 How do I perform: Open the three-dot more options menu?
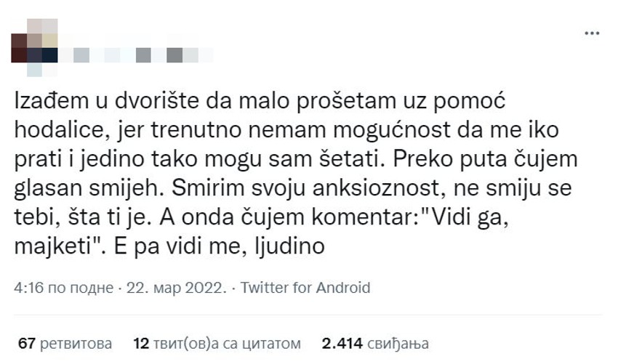[x=593, y=33]
